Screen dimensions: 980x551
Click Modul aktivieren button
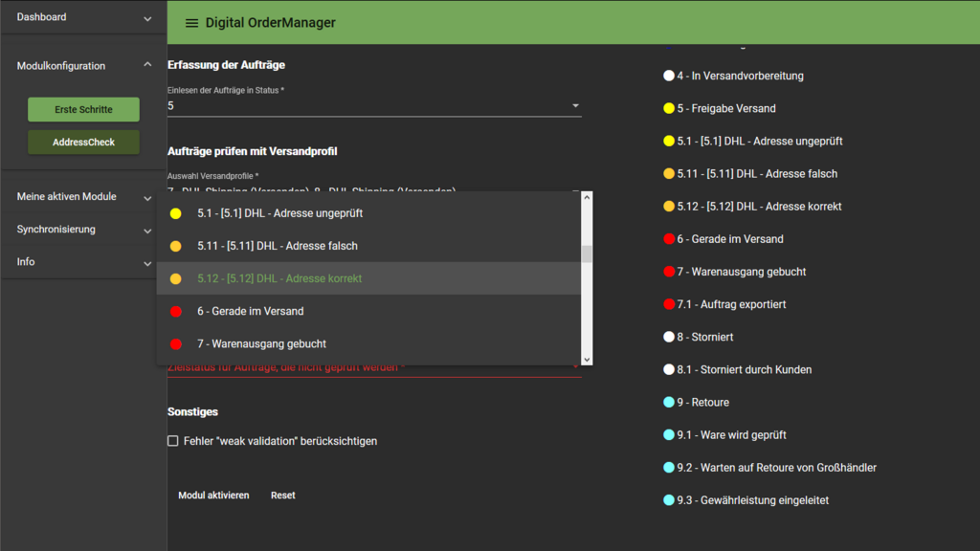pyautogui.click(x=213, y=496)
